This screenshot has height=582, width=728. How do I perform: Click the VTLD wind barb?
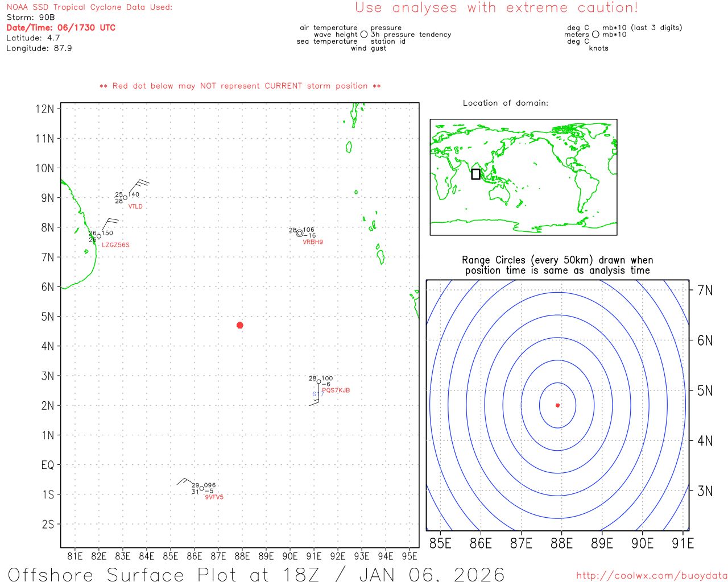pos(138,187)
